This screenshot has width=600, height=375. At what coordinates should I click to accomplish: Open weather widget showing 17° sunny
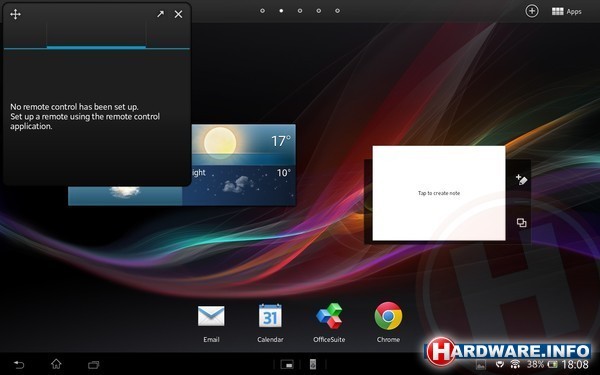243,145
